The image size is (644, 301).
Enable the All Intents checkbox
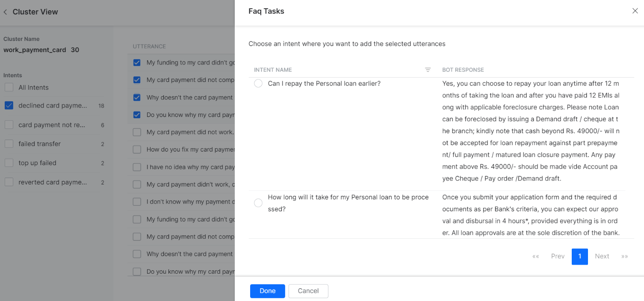(x=9, y=87)
